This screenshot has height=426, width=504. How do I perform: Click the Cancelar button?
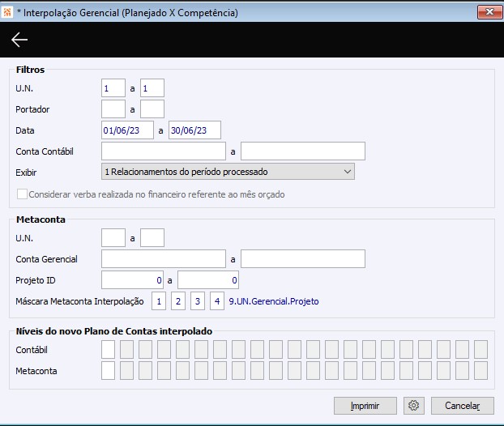[462, 406]
